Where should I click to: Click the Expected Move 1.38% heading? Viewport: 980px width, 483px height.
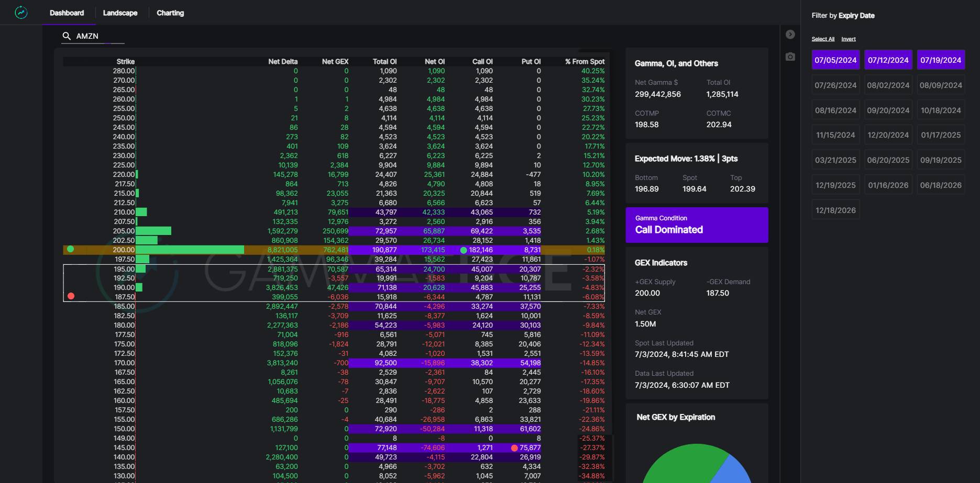686,159
